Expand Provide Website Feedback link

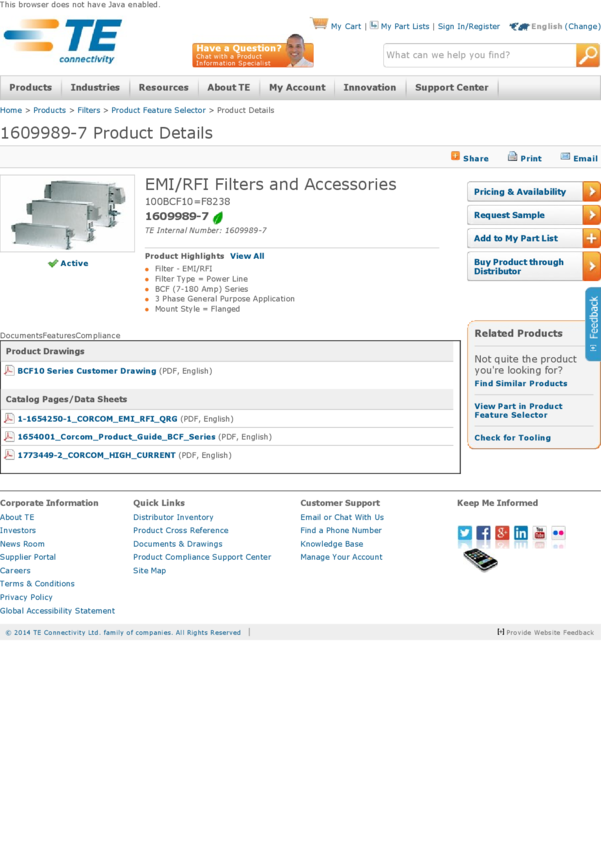pos(545,632)
